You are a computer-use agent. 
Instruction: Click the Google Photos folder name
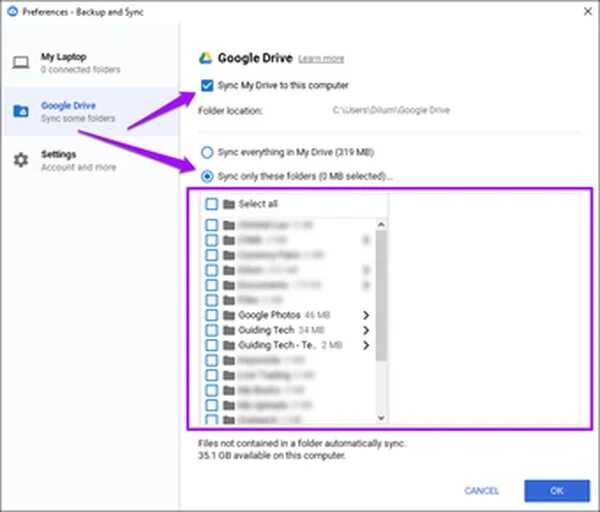[x=269, y=315]
